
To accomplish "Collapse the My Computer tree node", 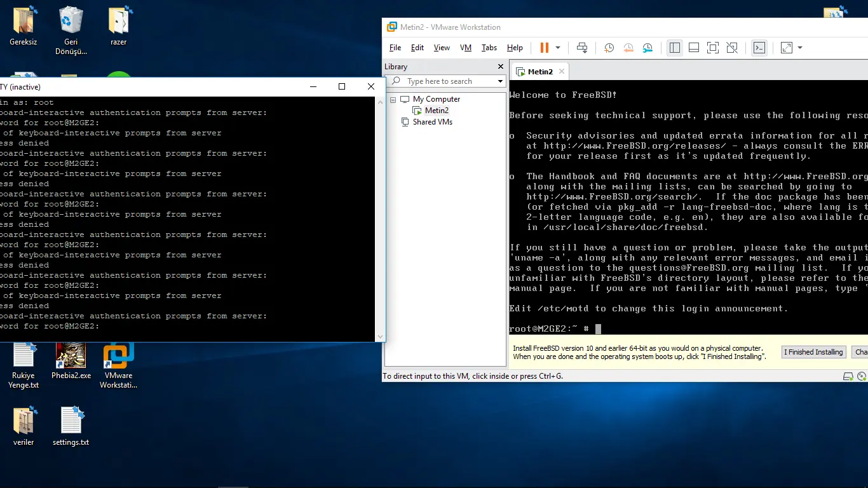I will (x=393, y=99).
